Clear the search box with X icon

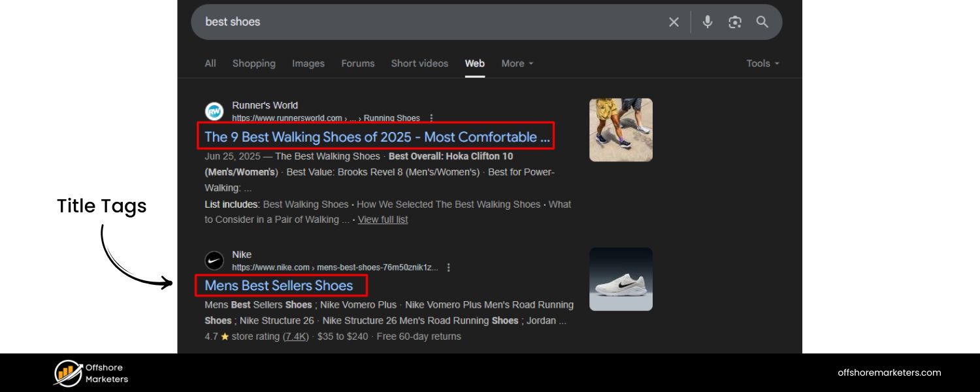[x=674, y=22]
